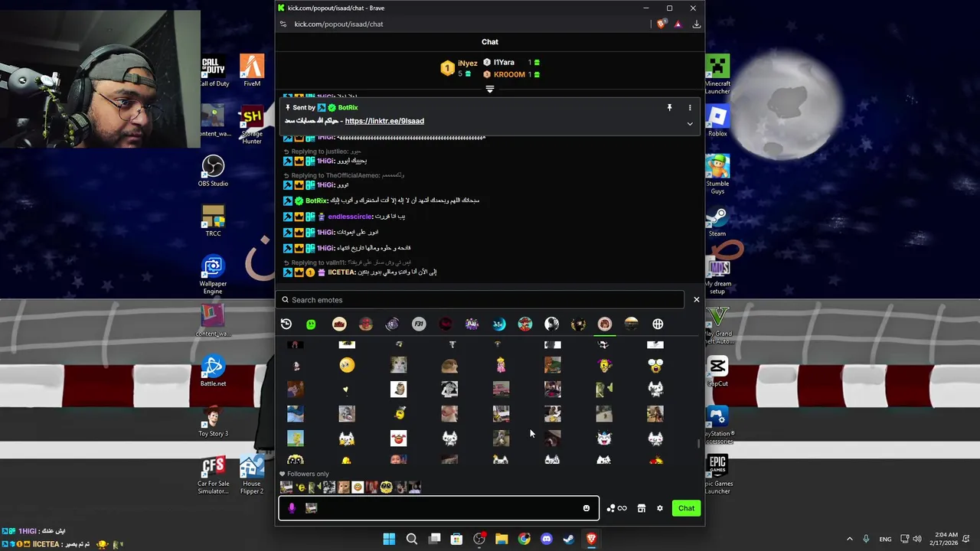Open ENG language switcher in tray
This screenshot has height=551, width=980.
(x=885, y=539)
